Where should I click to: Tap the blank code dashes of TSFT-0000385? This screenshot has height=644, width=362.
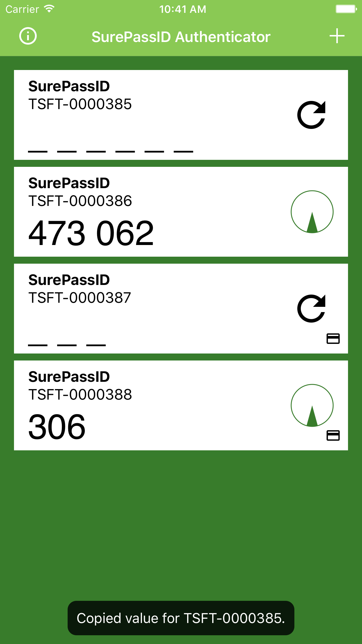110,151
